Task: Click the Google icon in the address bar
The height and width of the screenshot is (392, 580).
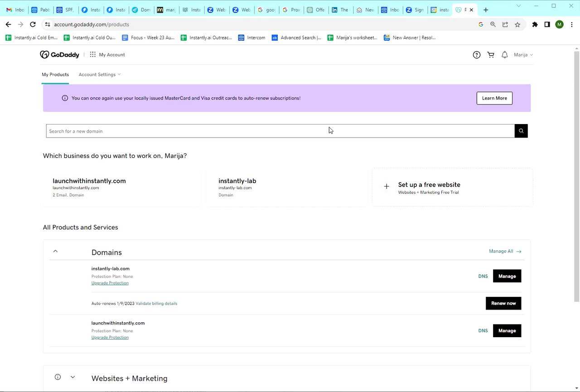Action: [x=481, y=24]
